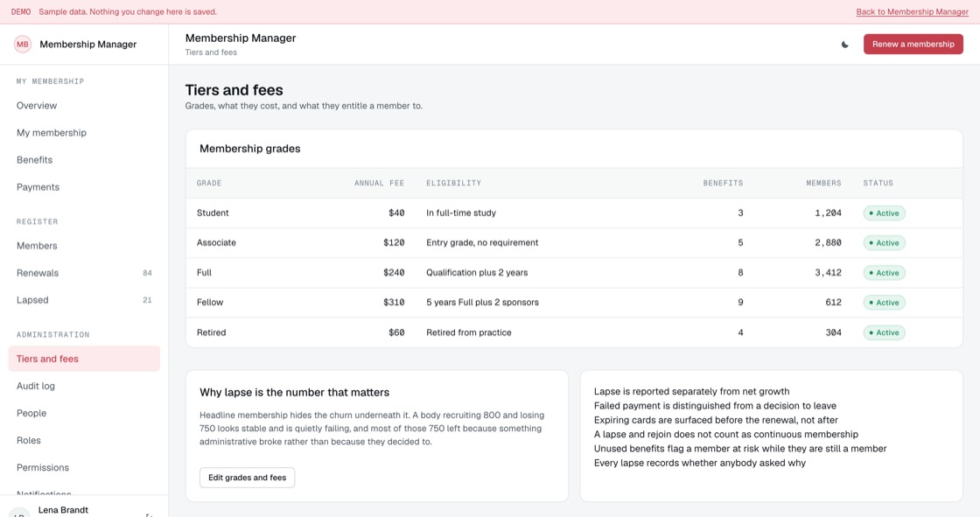Viewport: 980px width, 517px height.
Task: Click "Qualification plus 2 years" eligibility text
Action: pyautogui.click(x=477, y=273)
